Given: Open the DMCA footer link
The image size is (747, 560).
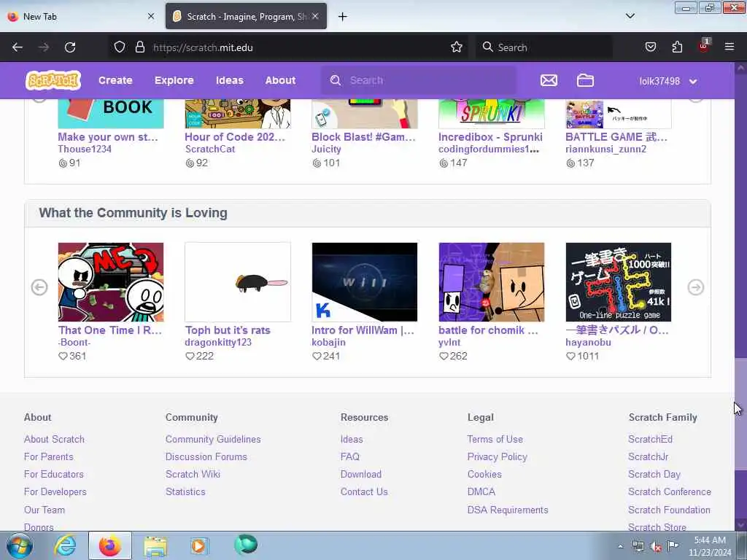Looking at the screenshot, I should [481, 492].
